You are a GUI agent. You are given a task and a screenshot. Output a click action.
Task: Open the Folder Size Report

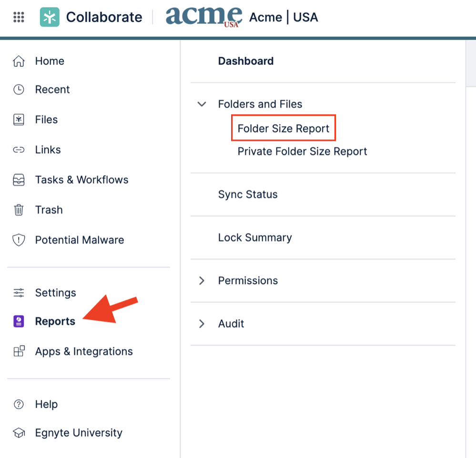pos(284,129)
